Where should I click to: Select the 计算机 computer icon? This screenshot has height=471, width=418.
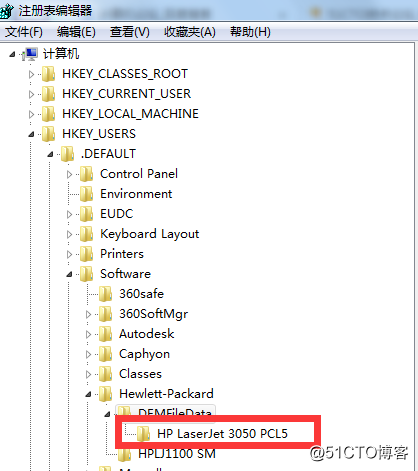30,54
